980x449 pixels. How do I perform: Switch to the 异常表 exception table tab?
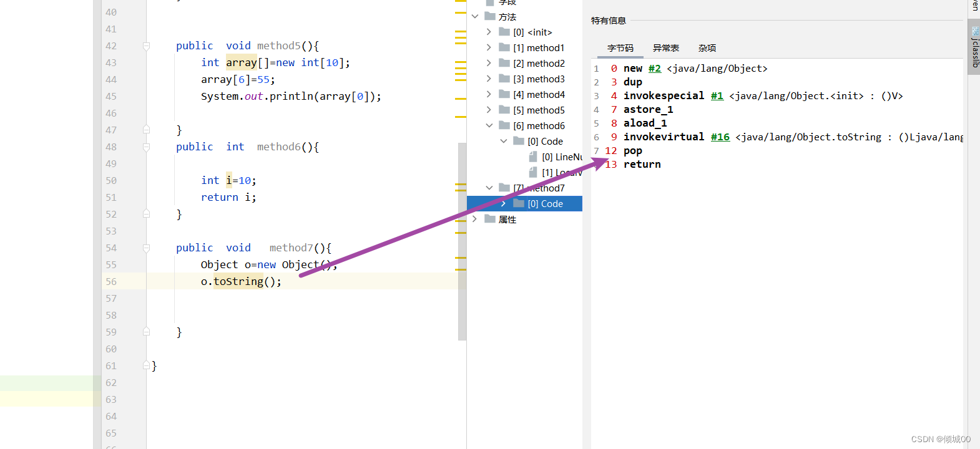coord(665,48)
